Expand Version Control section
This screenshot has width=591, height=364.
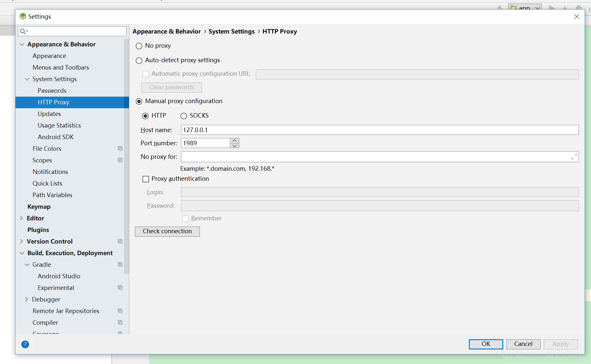point(22,241)
